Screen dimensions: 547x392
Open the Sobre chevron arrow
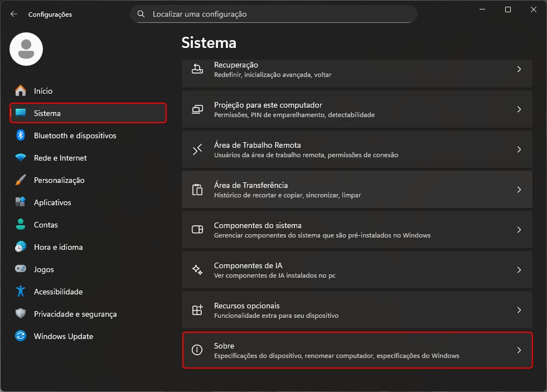point(519,350)
